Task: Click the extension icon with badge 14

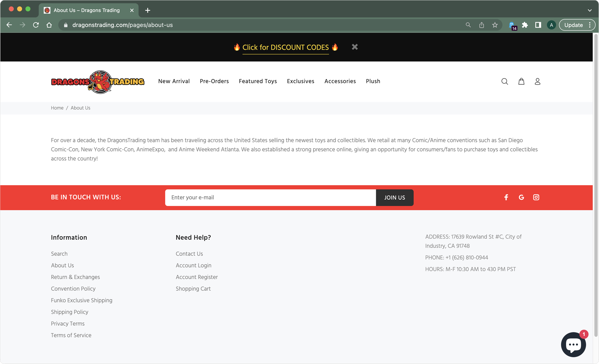Action: coord(512,26)
